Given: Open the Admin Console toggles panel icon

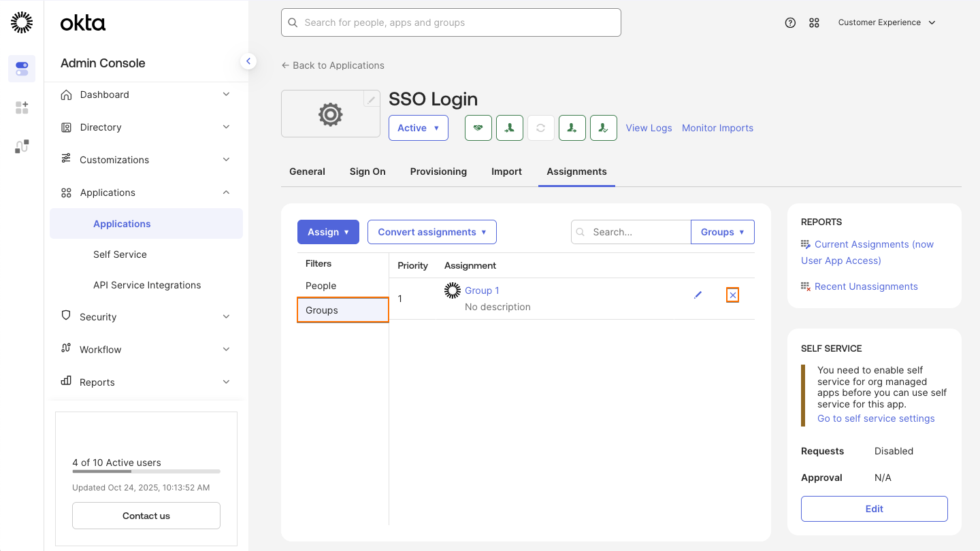Looking at the screenshot, I should click(21, 69).
